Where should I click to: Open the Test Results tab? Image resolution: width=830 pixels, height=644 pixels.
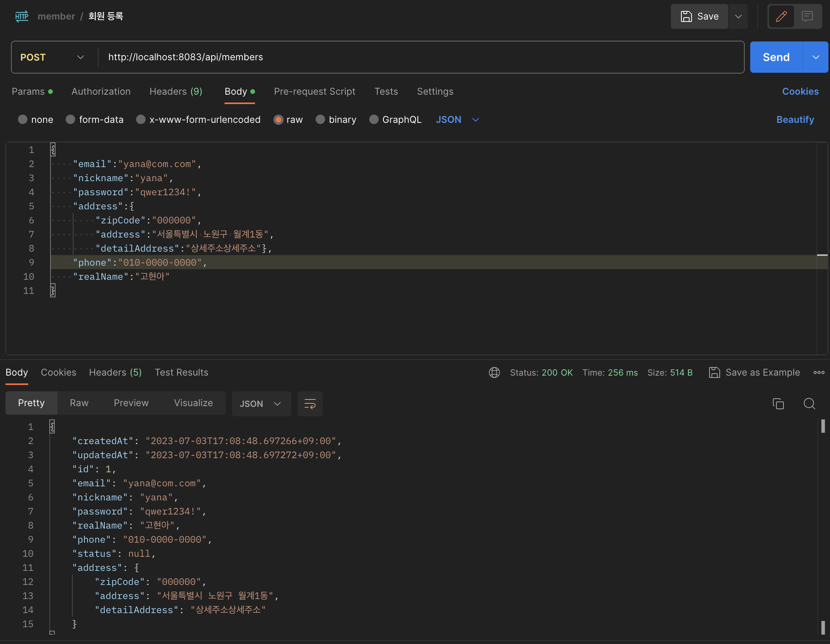[181, 372]
